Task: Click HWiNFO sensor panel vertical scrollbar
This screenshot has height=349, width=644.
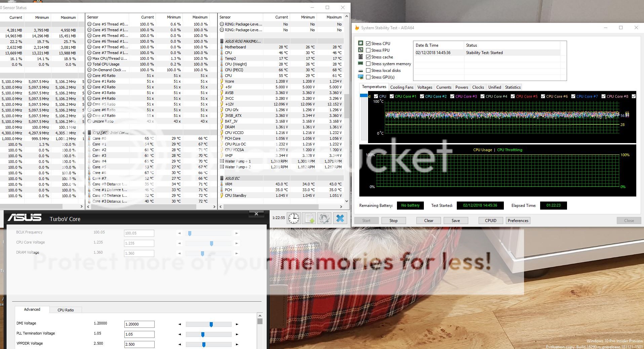Action: 347,105
